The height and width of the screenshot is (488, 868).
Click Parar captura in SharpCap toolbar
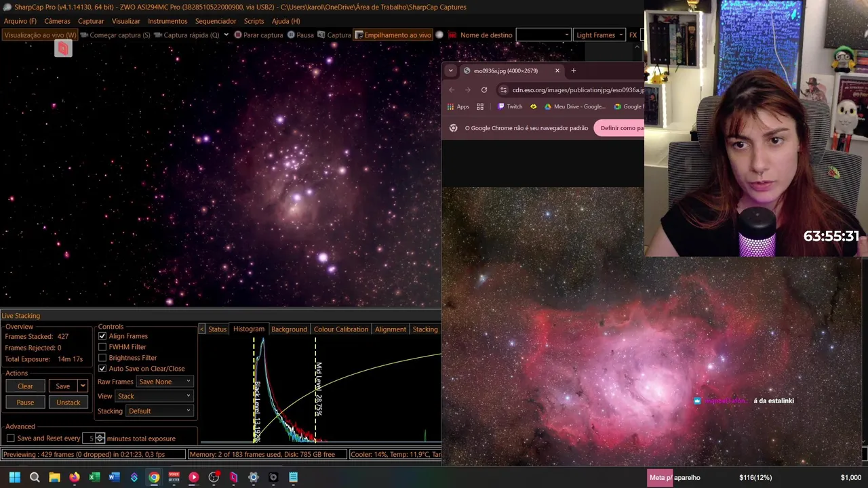click(258, 35)
